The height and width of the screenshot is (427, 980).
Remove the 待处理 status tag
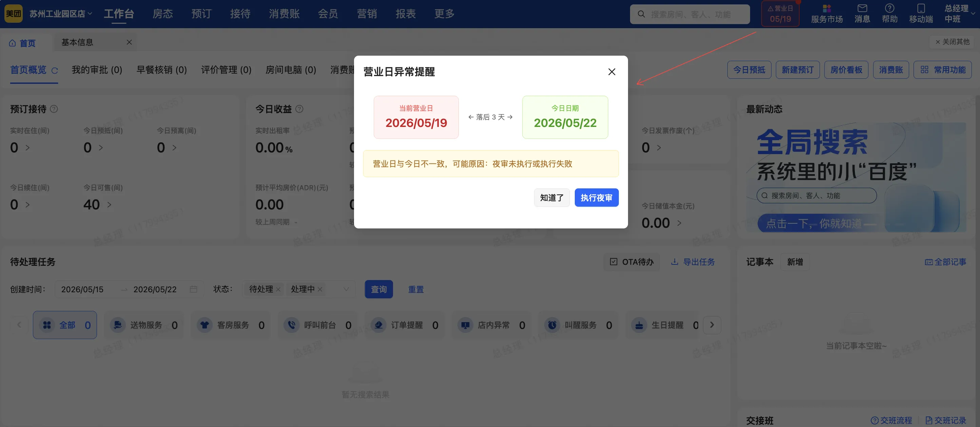(x=278, y=290)
